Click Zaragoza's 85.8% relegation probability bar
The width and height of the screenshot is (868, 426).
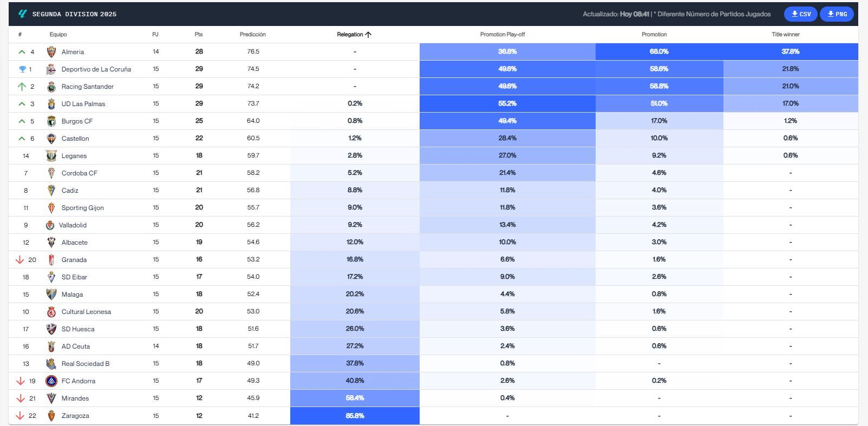click(355, 416)
